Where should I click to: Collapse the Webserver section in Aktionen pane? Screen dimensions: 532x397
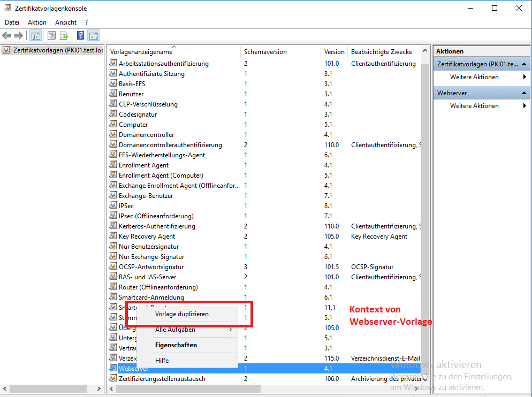point(525,93)
